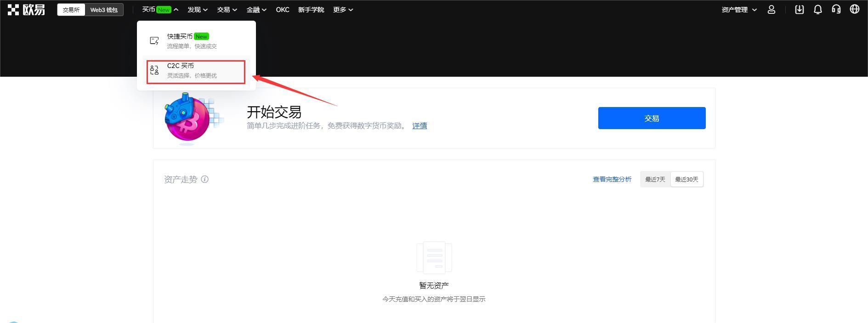Switch to 交易所 mode
The image size is (868, 323).
tap(71, 10)
